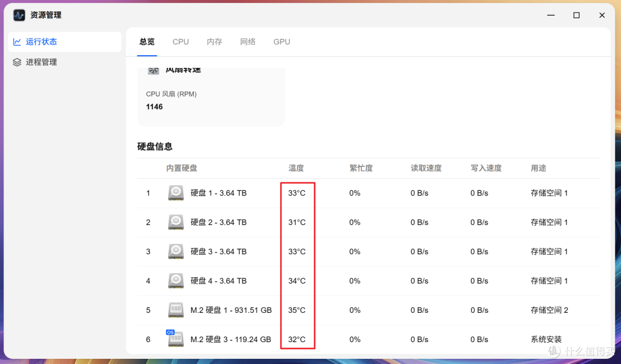Click the 0 B/s write speed of M.2 硬盘 1
621x364 pixels.
pos(479,310)
